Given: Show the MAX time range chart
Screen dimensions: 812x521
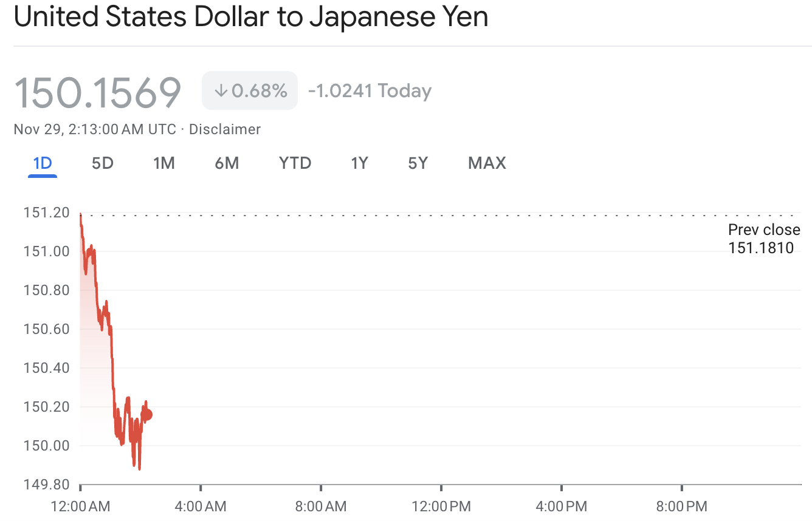Looking at the screenshot, I should (487, 163).
